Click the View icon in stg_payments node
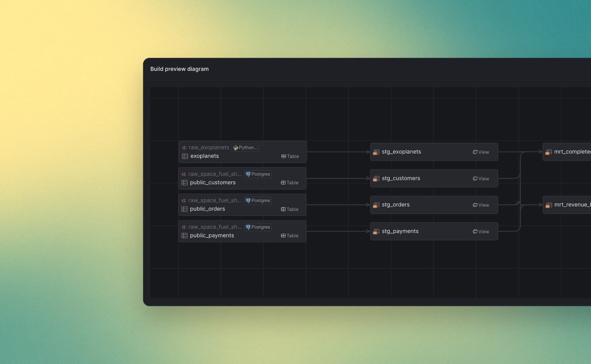 [x=475, y=232]
